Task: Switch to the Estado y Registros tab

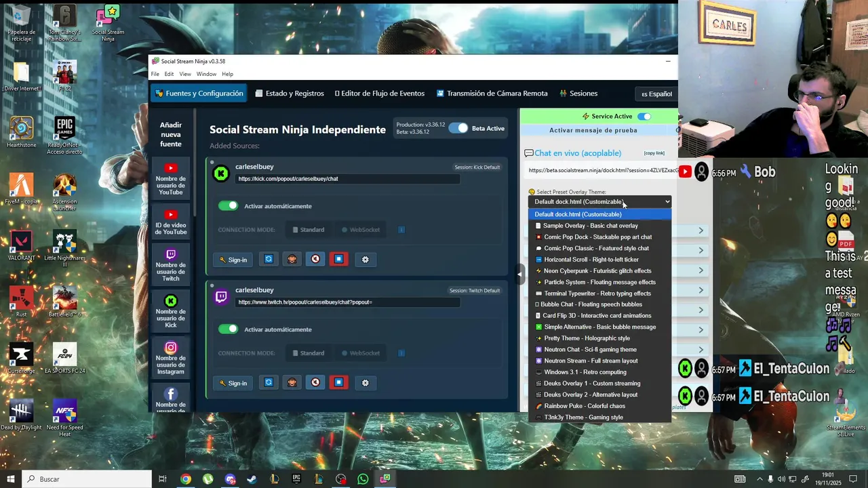Action: coord(290,94)
